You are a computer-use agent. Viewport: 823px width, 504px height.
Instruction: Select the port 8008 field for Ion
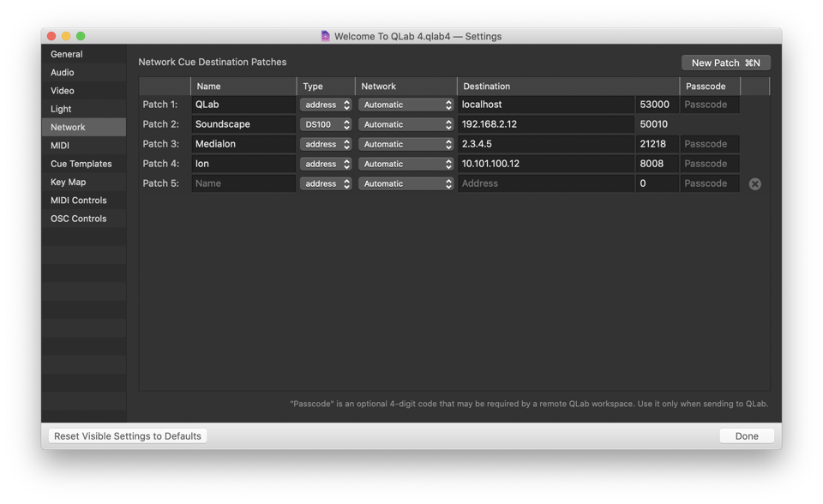tap(657, 164)
